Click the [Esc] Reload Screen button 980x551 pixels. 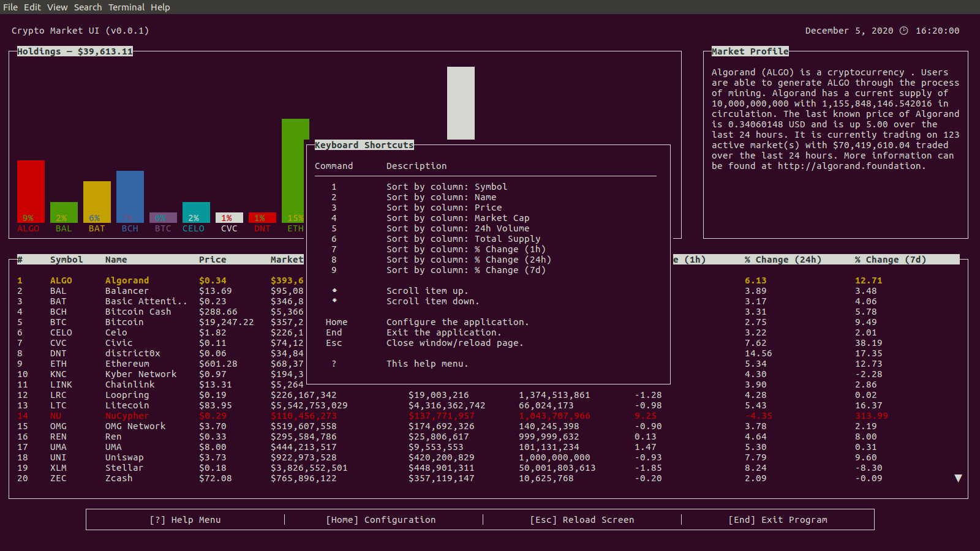coord(582,520)
